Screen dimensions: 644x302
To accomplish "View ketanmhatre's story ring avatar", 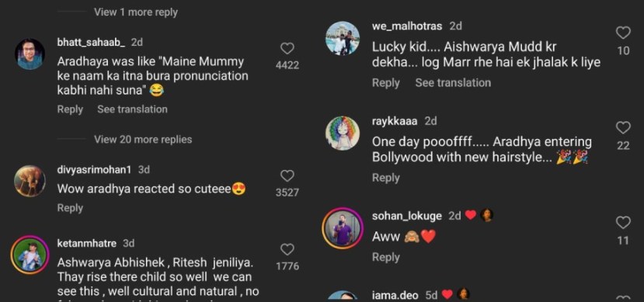I will (x=30, y=255).
